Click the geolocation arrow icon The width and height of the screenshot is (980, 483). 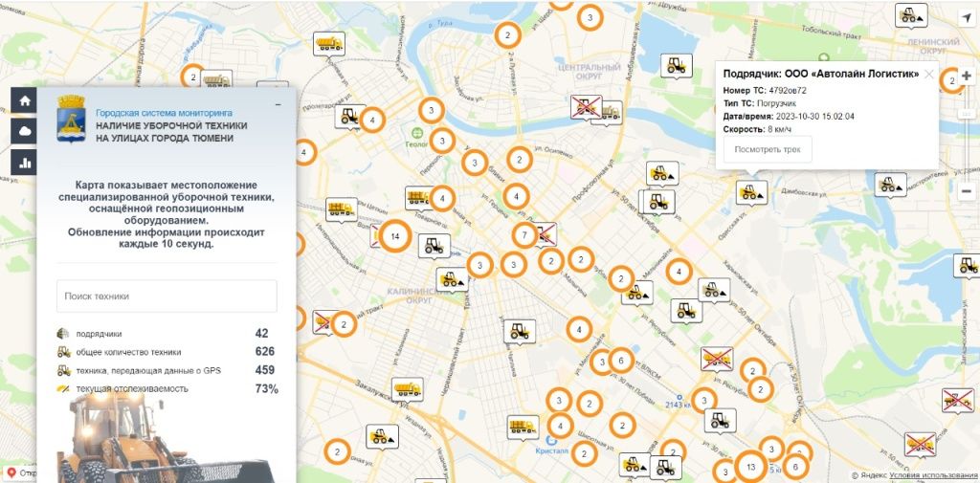pos(966,17)
